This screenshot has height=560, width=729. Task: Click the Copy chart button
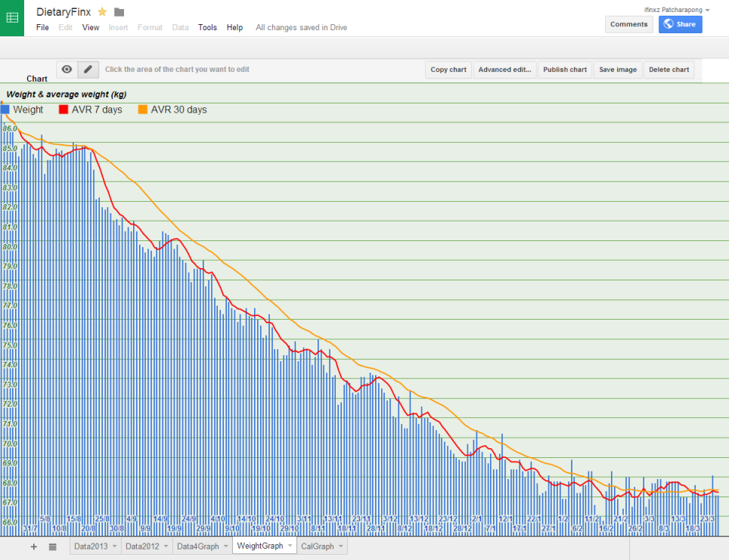click(448, 70)
